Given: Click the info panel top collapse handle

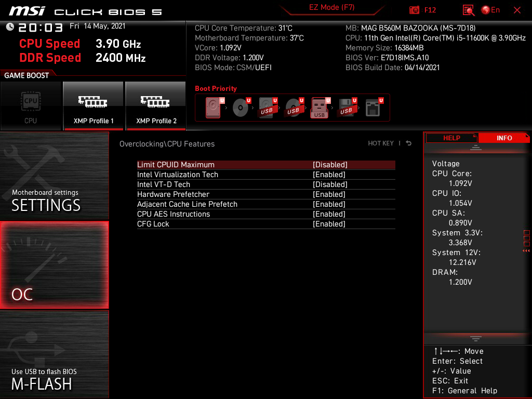Looking at the screenshot, I should (476, 147).
